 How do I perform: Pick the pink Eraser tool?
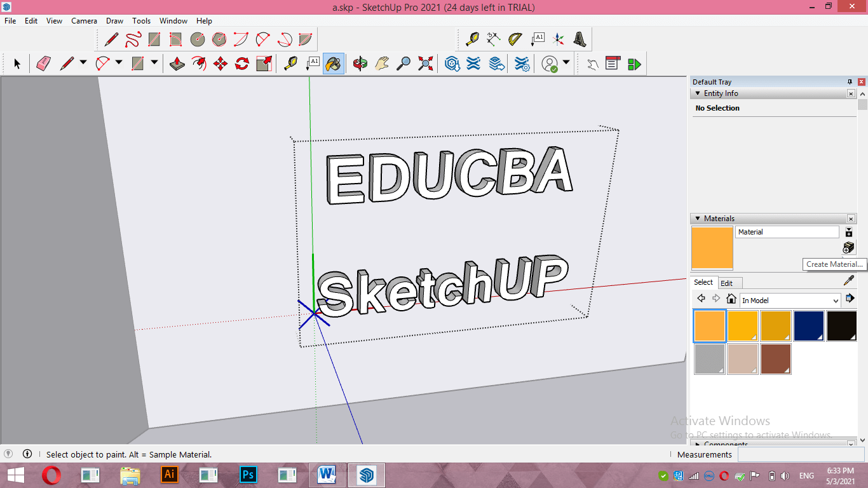pyautogui.click(x=43, y=64)
